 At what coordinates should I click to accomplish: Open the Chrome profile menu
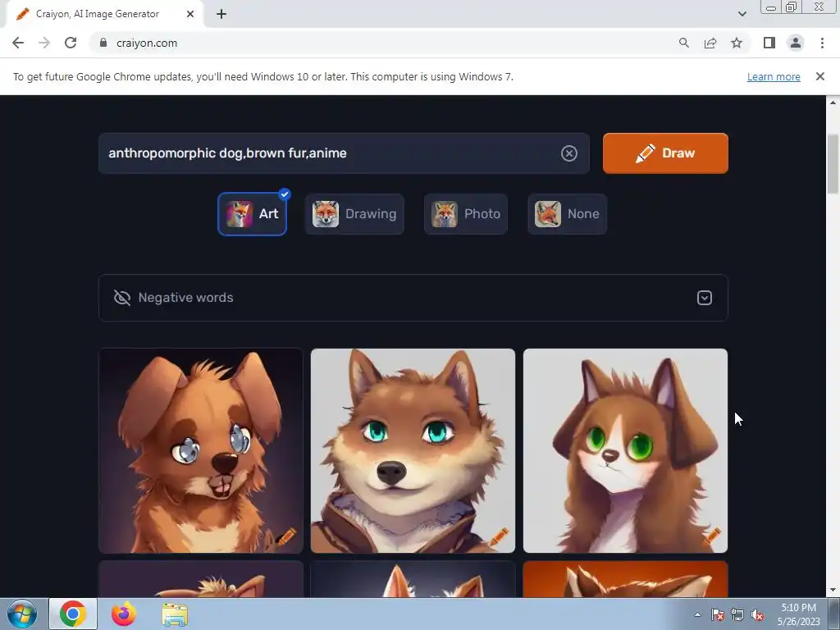click(x=796, y=43)
